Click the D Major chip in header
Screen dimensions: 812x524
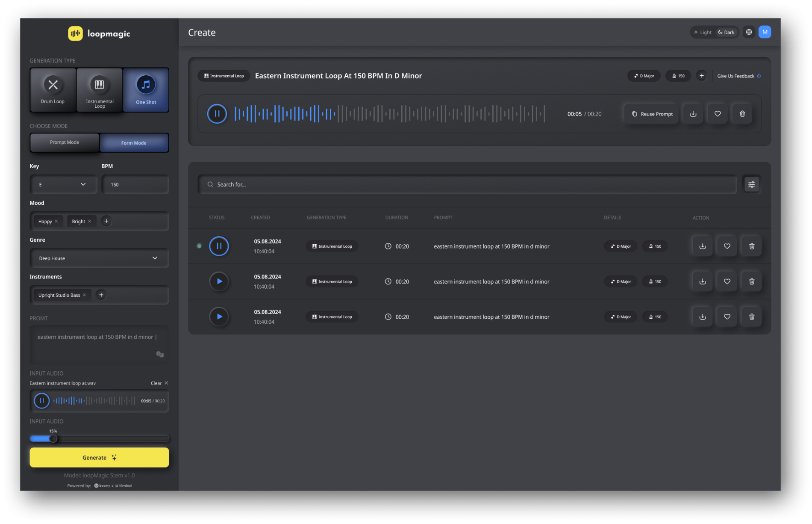tap(644, 76)
